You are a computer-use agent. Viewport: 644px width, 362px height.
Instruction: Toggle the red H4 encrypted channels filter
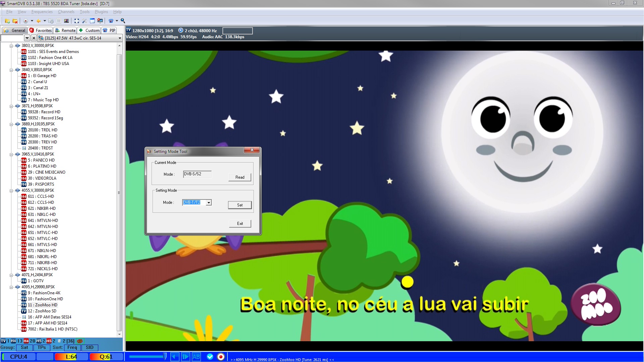pos(26,341)
